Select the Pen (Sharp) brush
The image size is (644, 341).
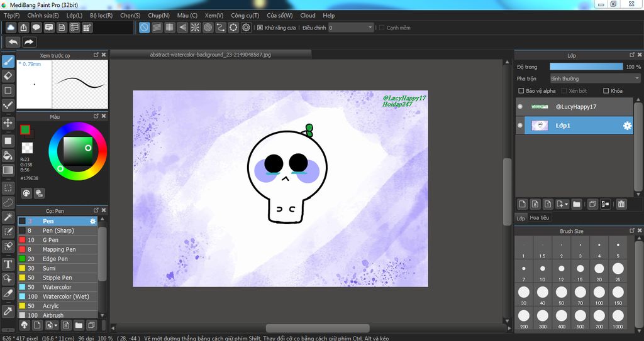(x=57, y=230)
